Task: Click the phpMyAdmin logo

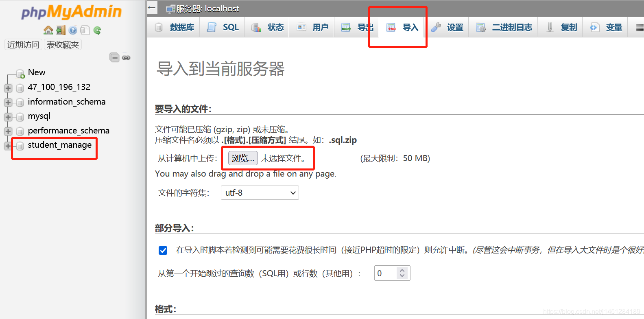Action: tap(72, 12)
